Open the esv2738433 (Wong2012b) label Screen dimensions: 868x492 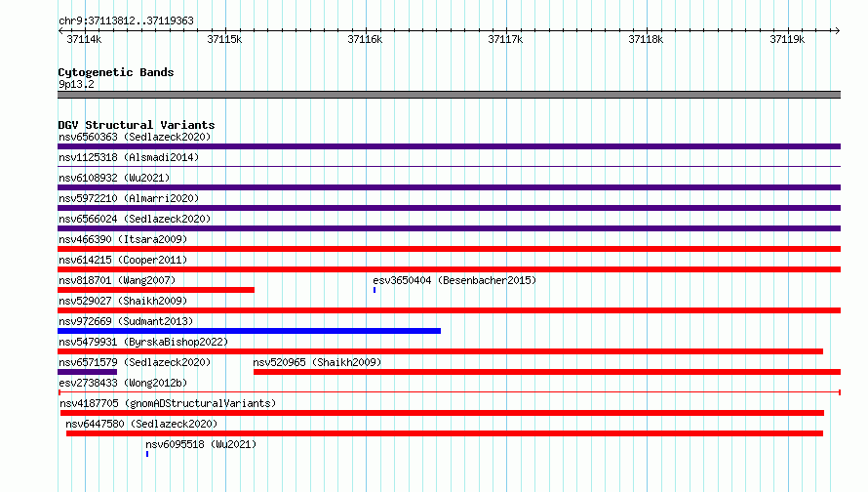point(123,383)
